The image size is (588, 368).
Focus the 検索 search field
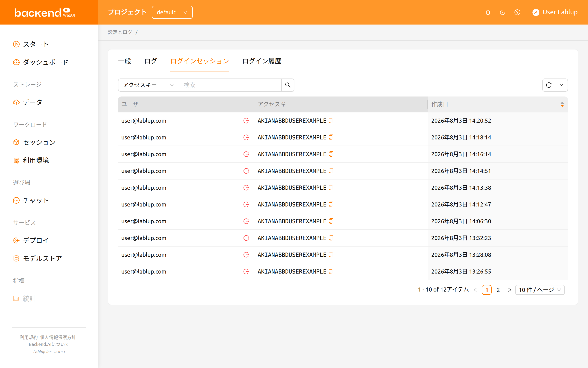coord(230,85)
